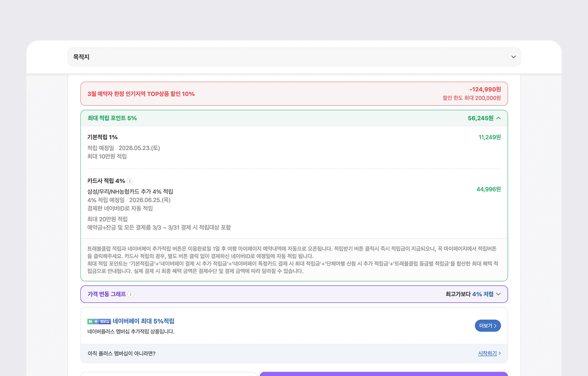Click the 기본적립 1% label
Screen dimensions: 588x376
[102, 137]
